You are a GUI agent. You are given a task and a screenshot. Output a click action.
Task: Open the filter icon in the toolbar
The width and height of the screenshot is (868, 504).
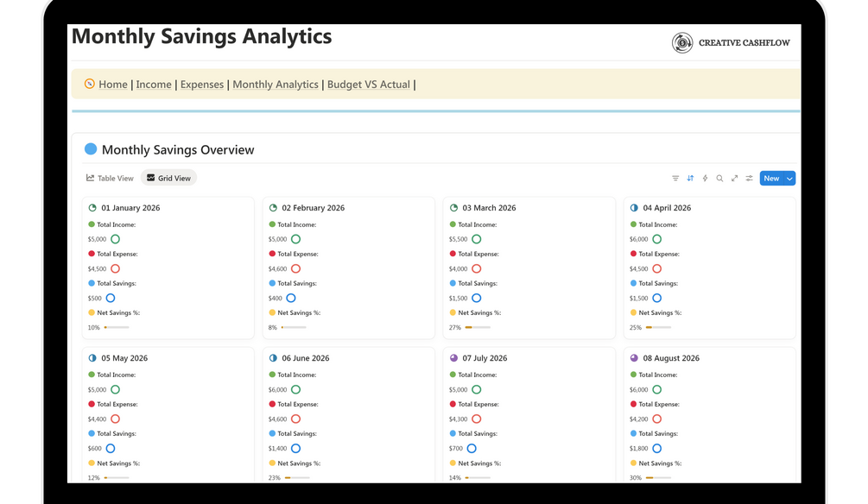(x=675, y=179)
